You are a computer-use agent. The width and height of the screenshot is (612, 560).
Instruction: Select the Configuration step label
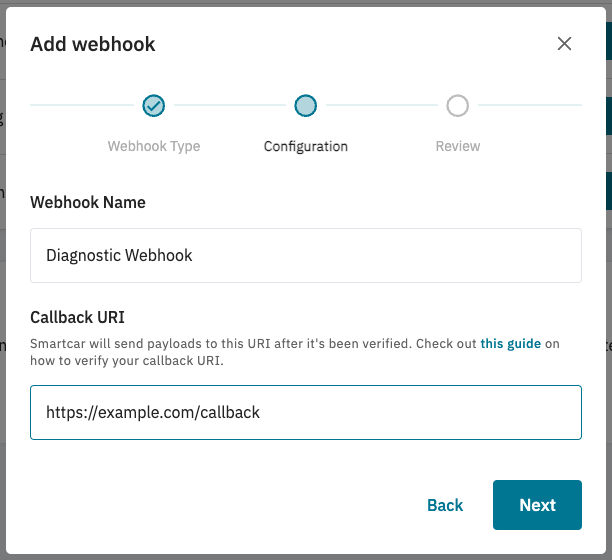click(x=306, y=146)
